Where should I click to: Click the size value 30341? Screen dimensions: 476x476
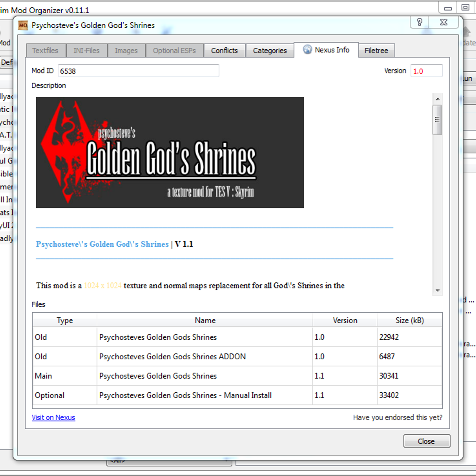pos(389,376)
